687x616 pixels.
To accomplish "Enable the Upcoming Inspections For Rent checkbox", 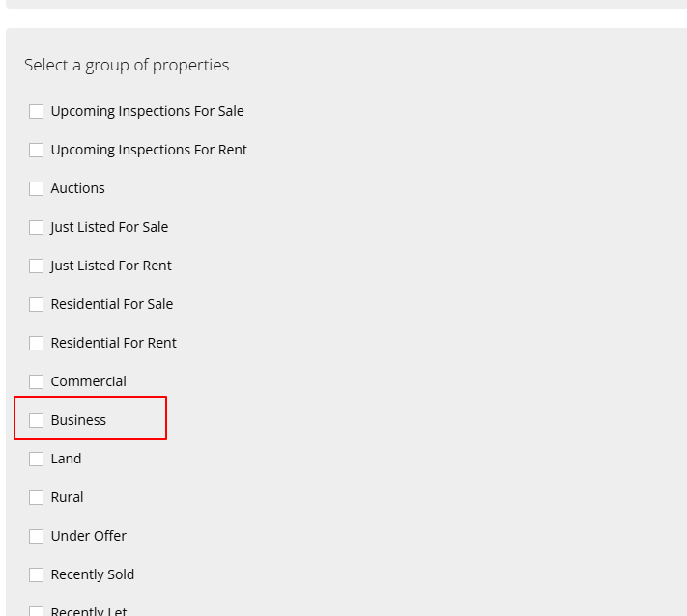I will pyautogui.click(x=36, y=150).
